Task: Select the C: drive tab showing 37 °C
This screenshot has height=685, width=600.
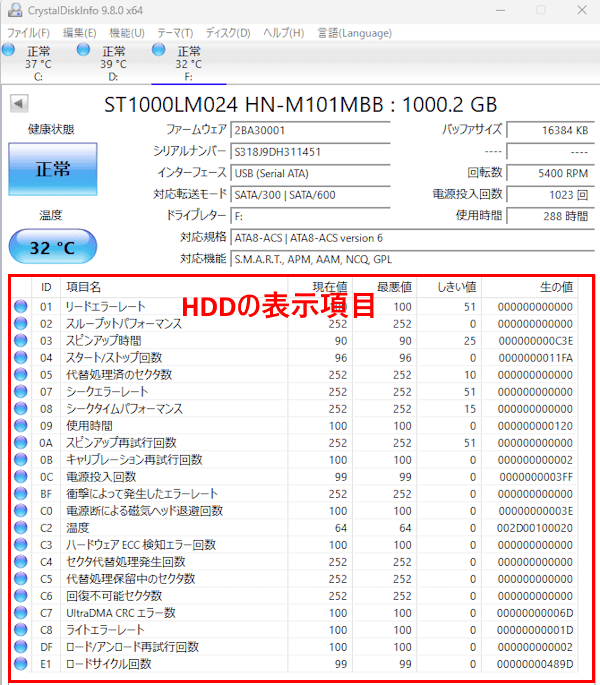Action: tap(38, 63)
